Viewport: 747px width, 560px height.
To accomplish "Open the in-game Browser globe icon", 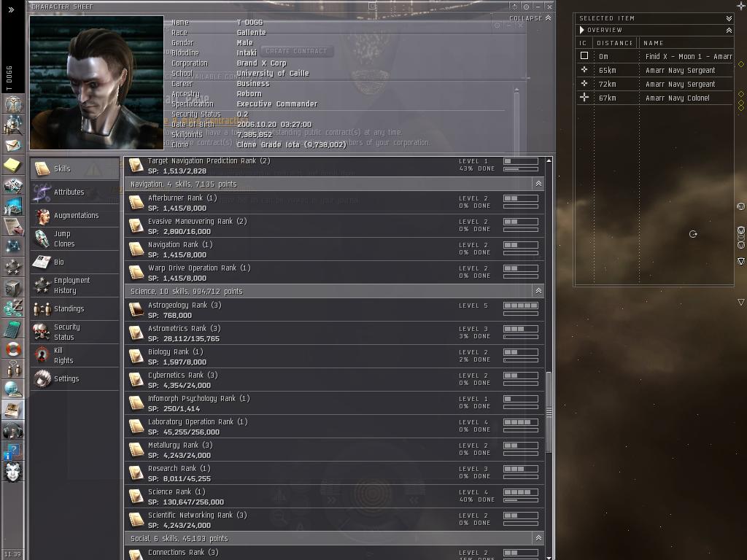I will click(13, 389).
